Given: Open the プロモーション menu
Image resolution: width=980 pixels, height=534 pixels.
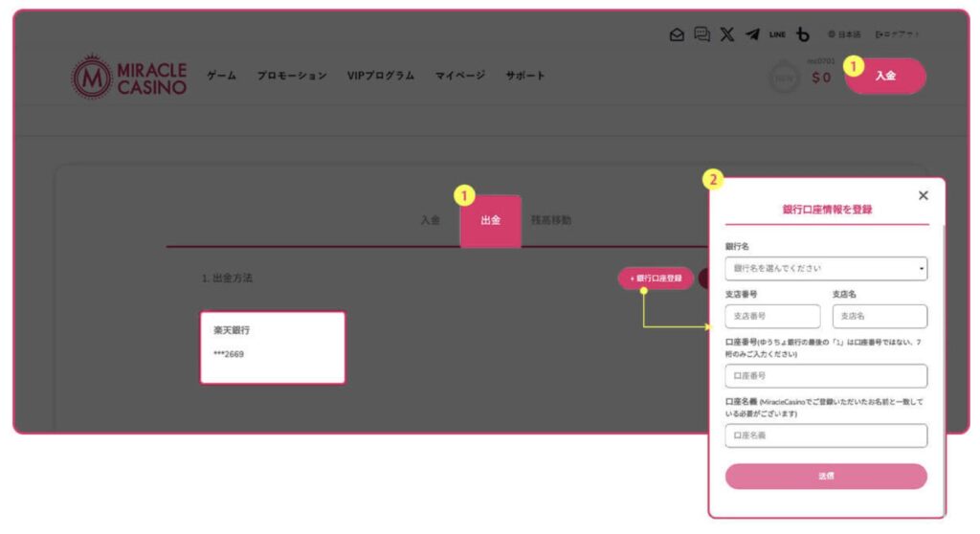Looking at the screenshot, I should 292,76.
